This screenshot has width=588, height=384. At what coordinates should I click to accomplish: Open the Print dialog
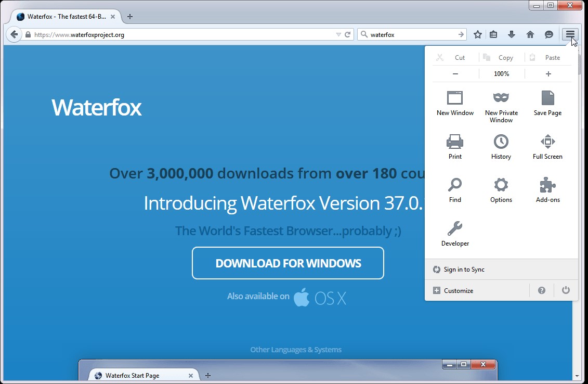[x=454, y=146]
